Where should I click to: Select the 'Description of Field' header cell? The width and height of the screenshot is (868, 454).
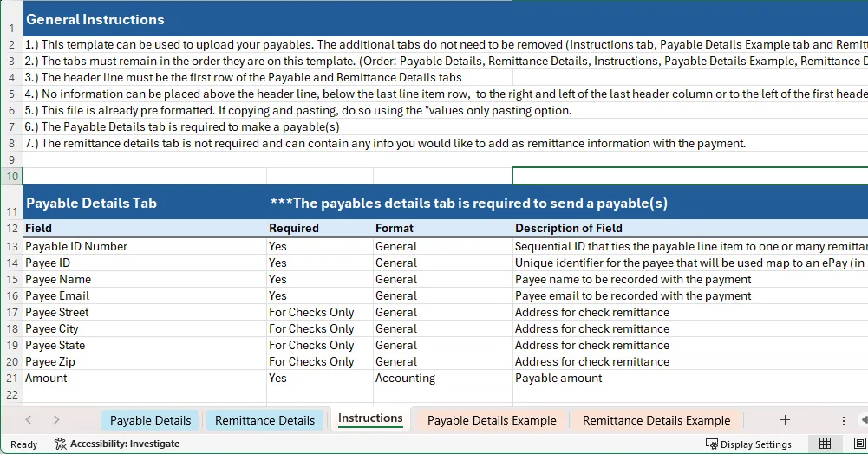[690, 228]
